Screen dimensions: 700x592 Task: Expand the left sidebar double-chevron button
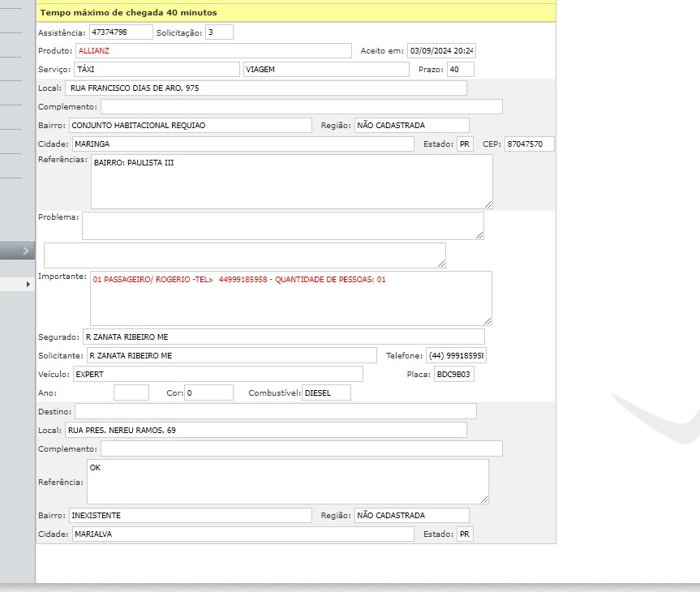tap(24, 251)
